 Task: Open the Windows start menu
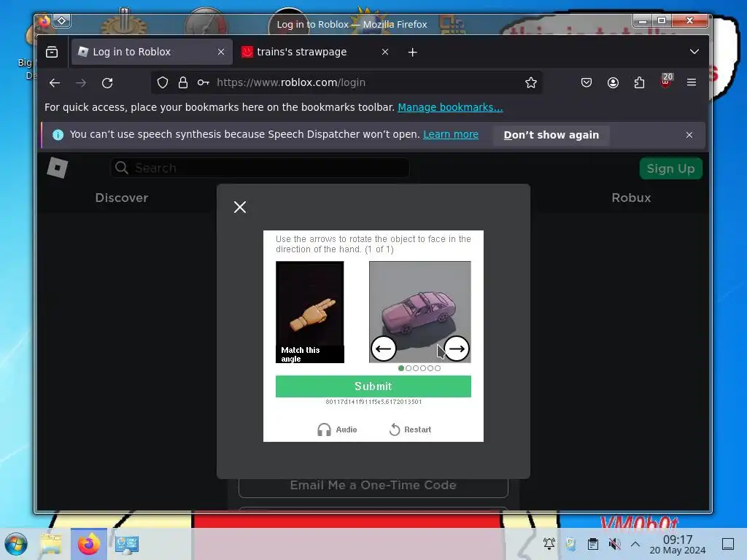pos(16,544)
